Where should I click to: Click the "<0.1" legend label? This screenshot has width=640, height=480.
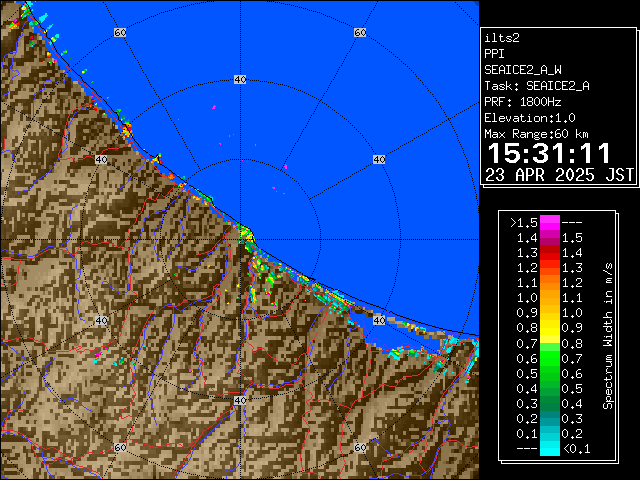(576, 449)
